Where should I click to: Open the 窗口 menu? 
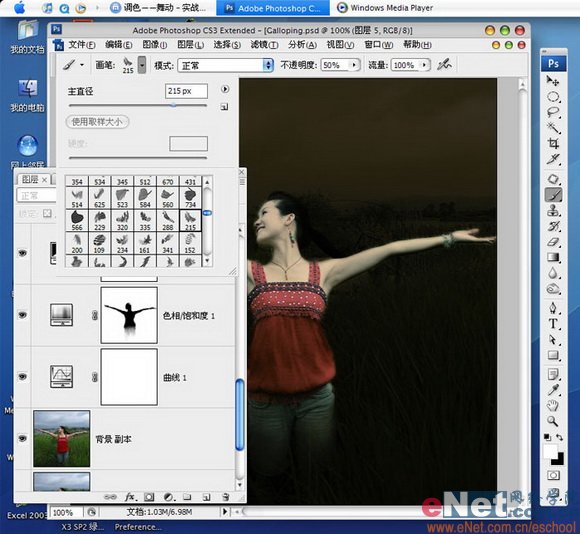click(378, 45)
